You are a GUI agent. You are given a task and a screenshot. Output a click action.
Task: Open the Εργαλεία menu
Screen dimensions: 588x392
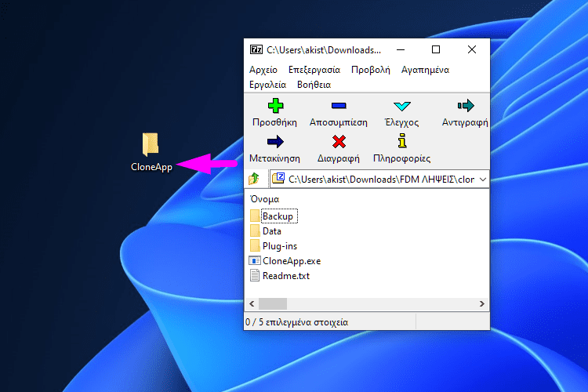click(x=267, y=85)
